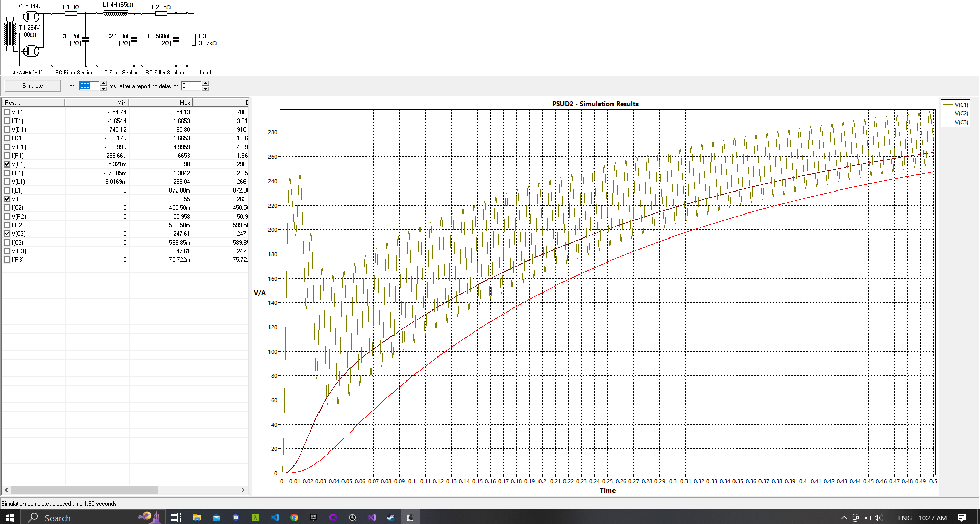
Task: Click the T1 transformer symbol in the schematic
Action: (x=10, y=34)
